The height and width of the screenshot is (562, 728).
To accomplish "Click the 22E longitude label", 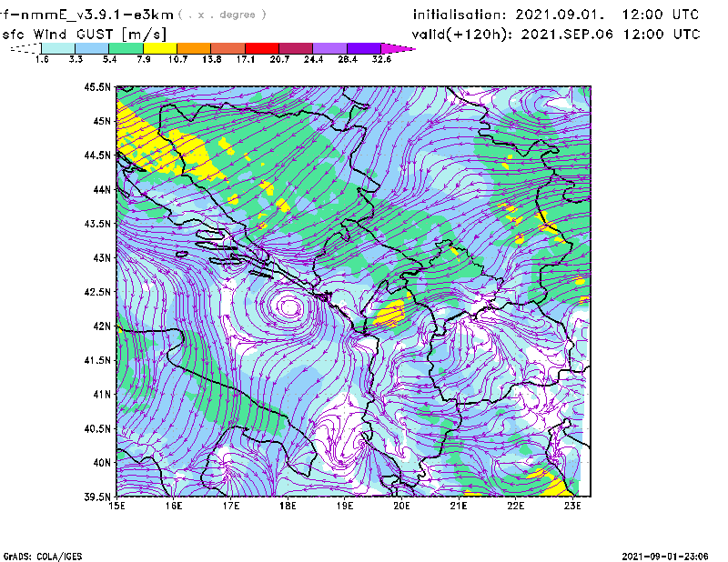I will (x=516, y=506).
